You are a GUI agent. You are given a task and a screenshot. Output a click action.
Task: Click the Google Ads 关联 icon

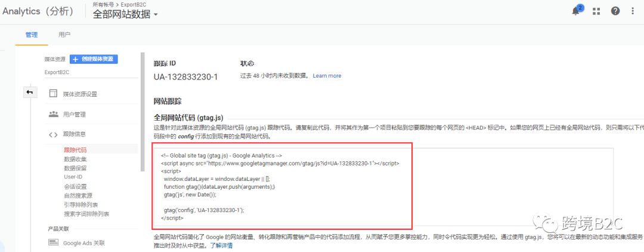(x=54, y=242)
